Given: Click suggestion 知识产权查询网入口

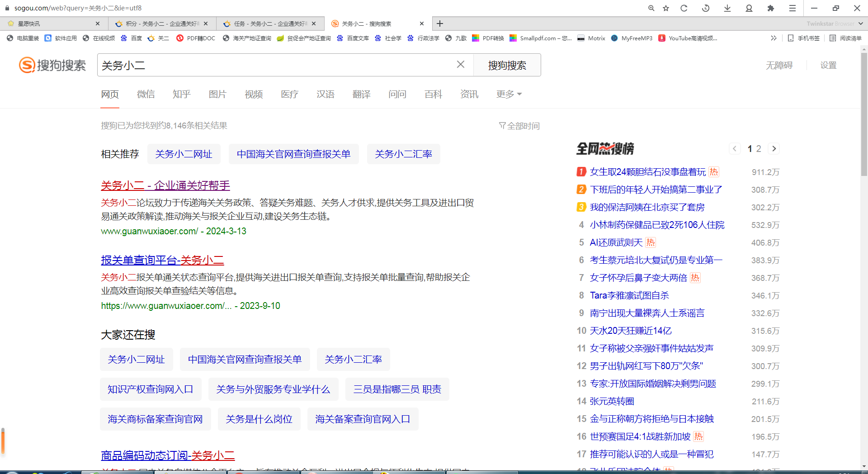Looking at the screenshot, I should (x=150, y=389).
